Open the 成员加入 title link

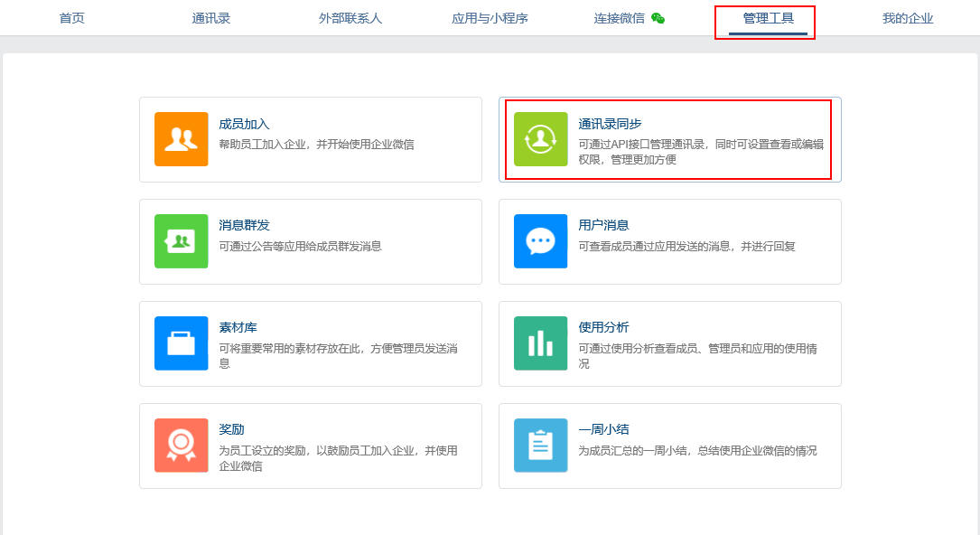245,124
